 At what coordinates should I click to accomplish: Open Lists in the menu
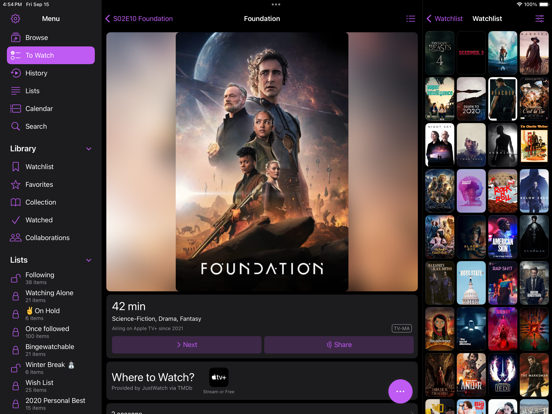coord(51,91)
